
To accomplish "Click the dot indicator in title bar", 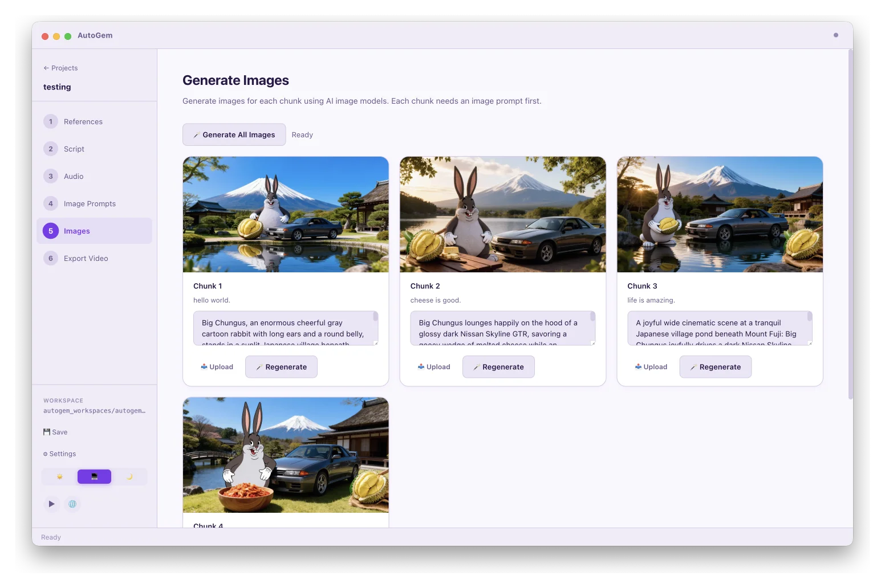I will point(836,35).
